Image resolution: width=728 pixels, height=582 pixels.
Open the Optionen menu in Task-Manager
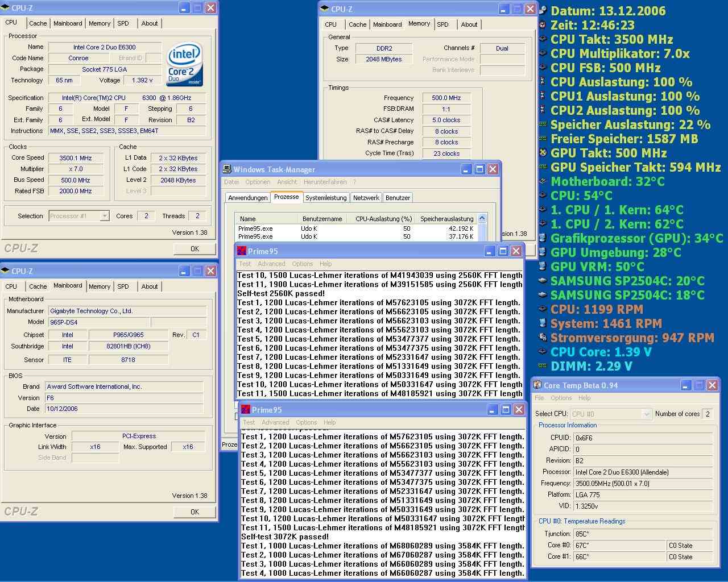pos(258,182)
